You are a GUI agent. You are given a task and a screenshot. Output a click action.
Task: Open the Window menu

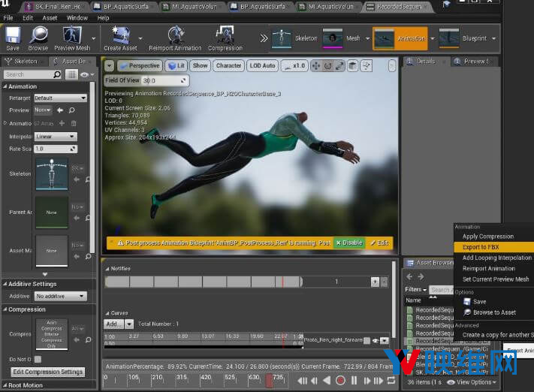(77, 18)
